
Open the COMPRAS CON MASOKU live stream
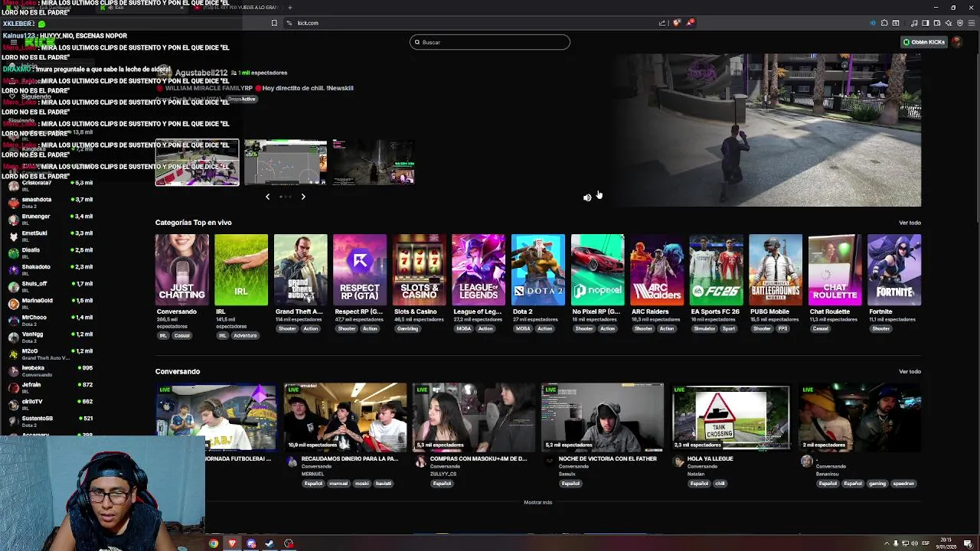tap(474, 417)
